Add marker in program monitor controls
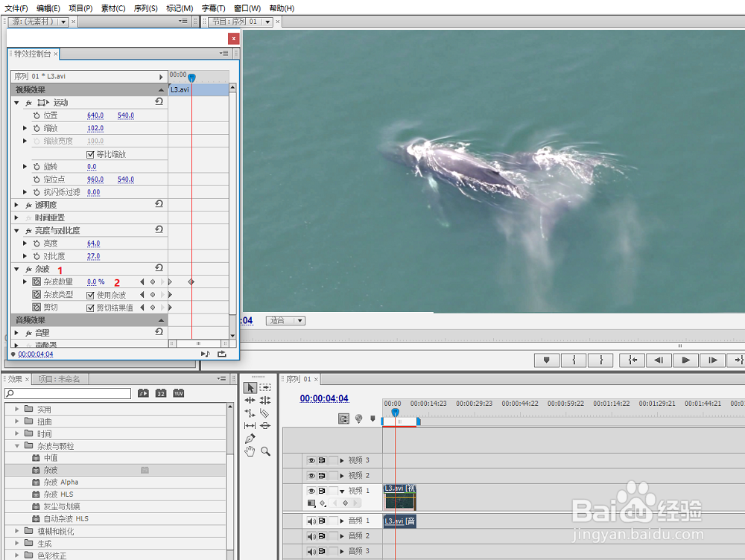 coord(546,360)
